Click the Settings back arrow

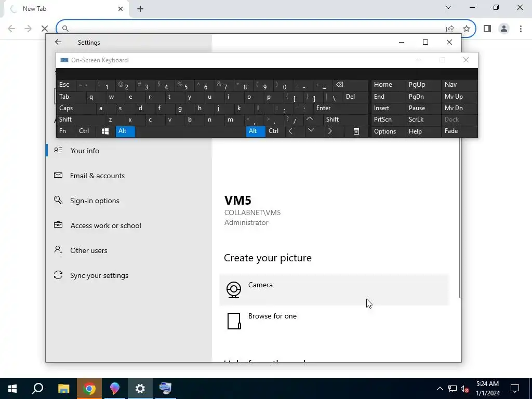tap(58, 42)
